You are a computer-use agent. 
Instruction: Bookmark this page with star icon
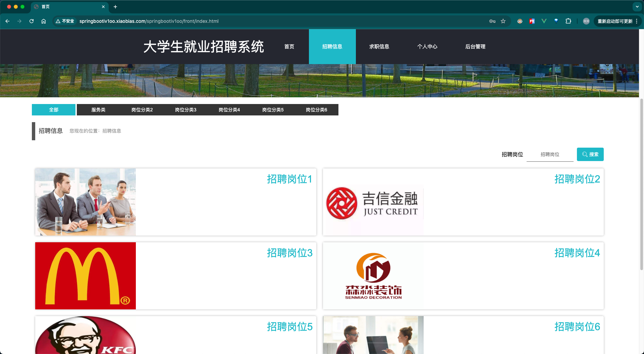coord(503,21)
